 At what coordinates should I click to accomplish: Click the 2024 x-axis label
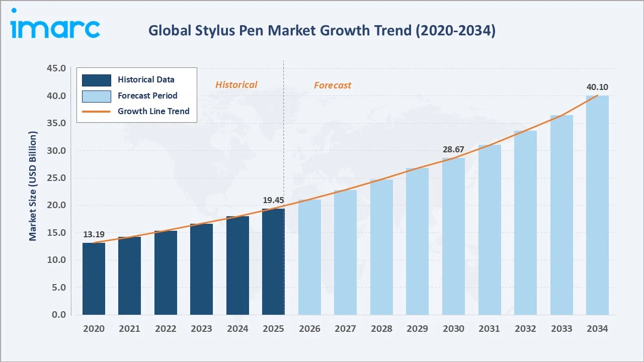(238, 329)
